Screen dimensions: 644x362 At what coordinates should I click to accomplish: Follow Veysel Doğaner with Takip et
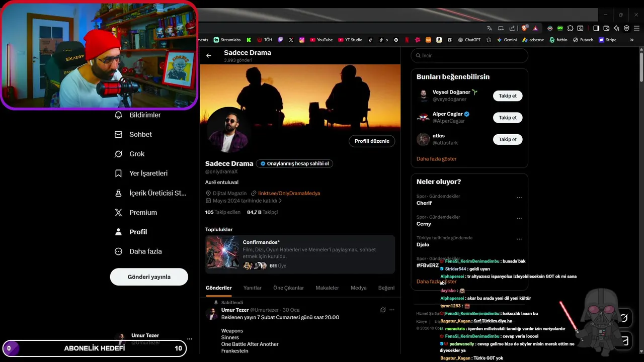pos(508,96)
